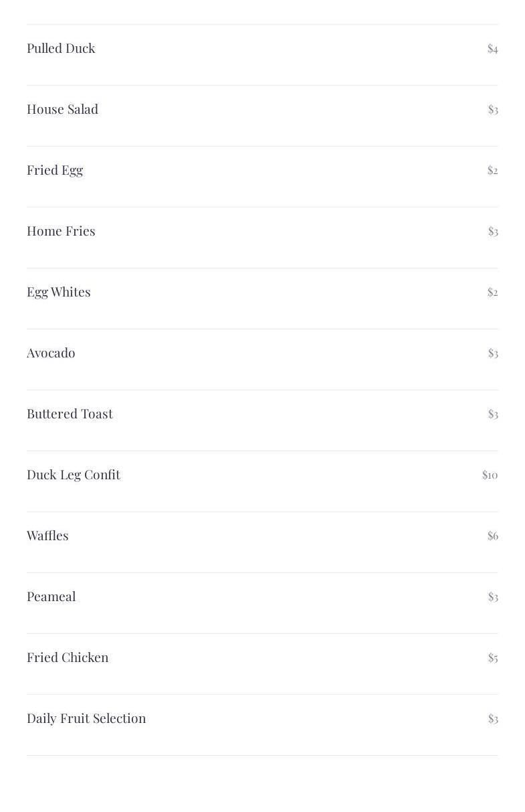Select Peameal from the list
This screenshot has width=525, height=812.
[51, 596]
